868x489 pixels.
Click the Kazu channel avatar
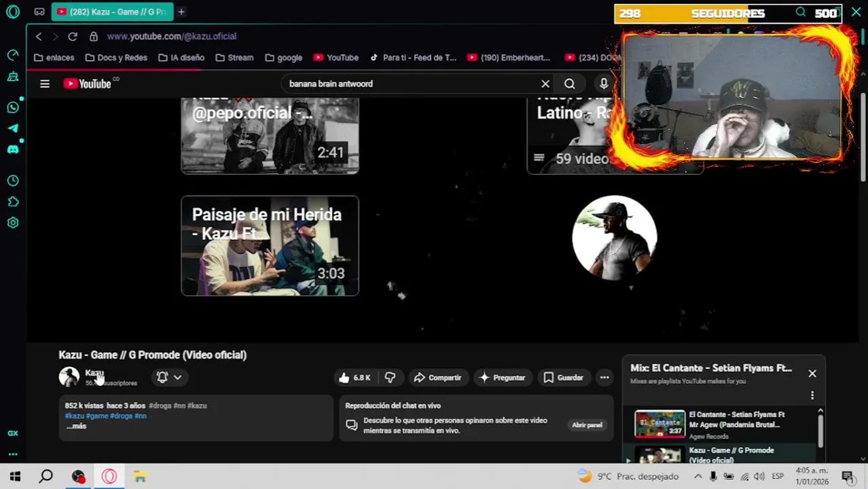click(69, 377)
